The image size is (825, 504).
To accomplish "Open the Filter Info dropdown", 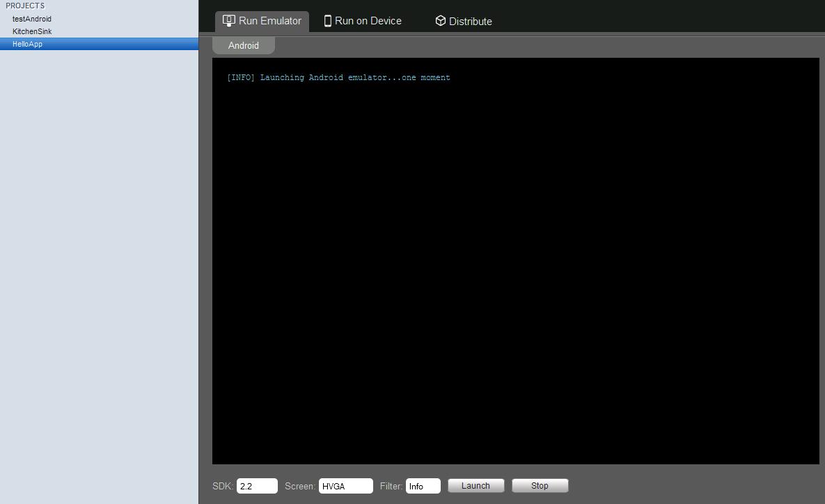I will pyautogui.click(x=423, y=486).
